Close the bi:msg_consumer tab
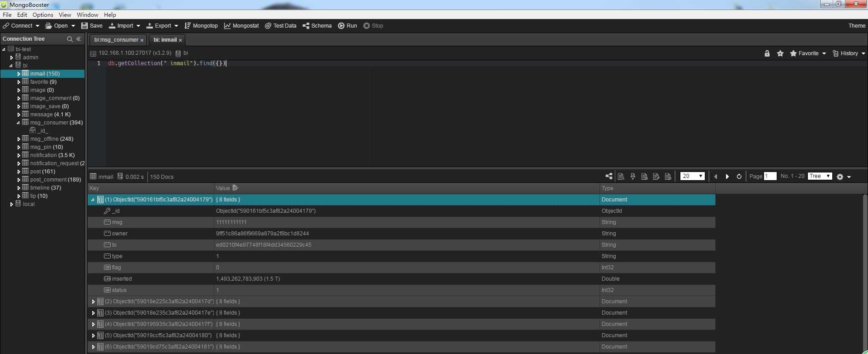 [x=142, y=40]
